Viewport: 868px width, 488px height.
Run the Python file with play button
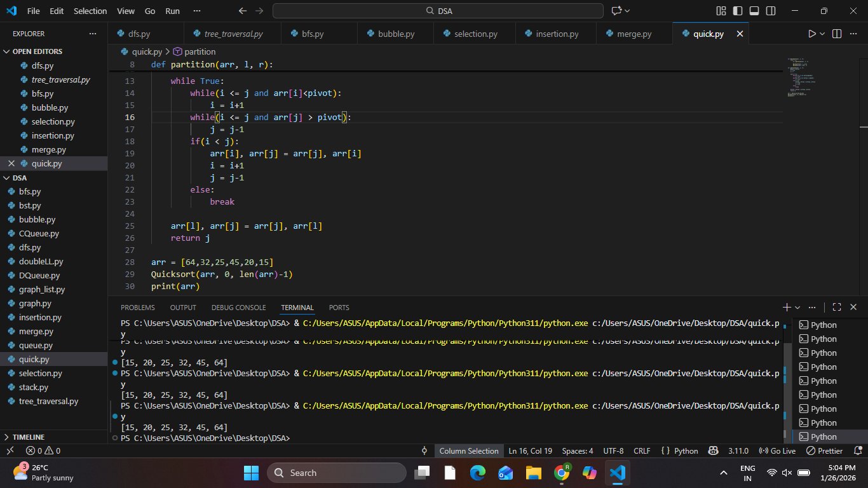coord(811,34)
